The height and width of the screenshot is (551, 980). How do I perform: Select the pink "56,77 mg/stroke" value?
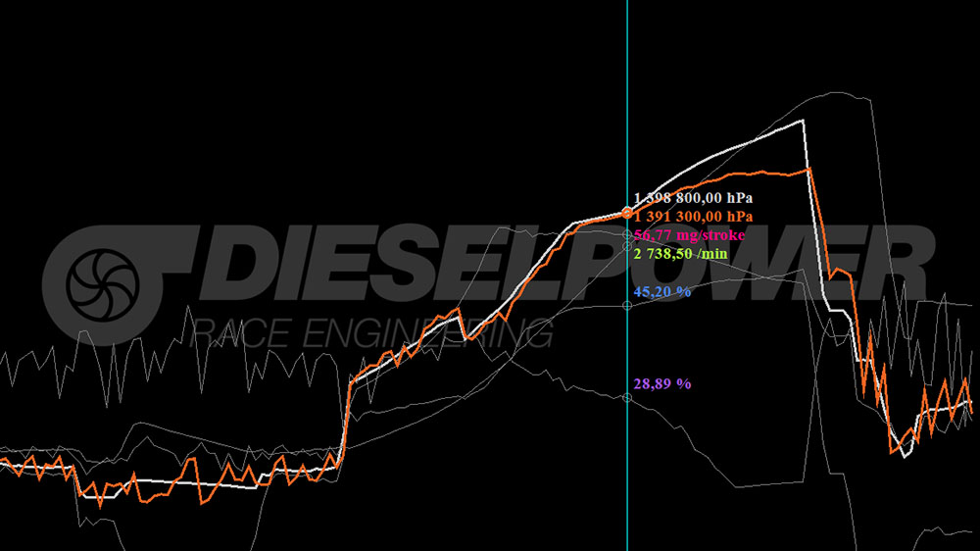689,235
